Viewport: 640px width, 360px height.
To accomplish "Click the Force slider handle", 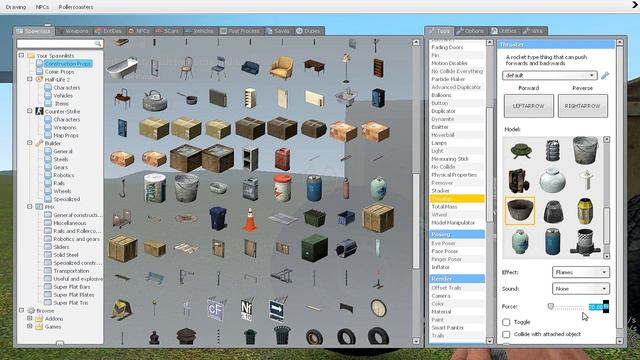I will pos(551,306).
